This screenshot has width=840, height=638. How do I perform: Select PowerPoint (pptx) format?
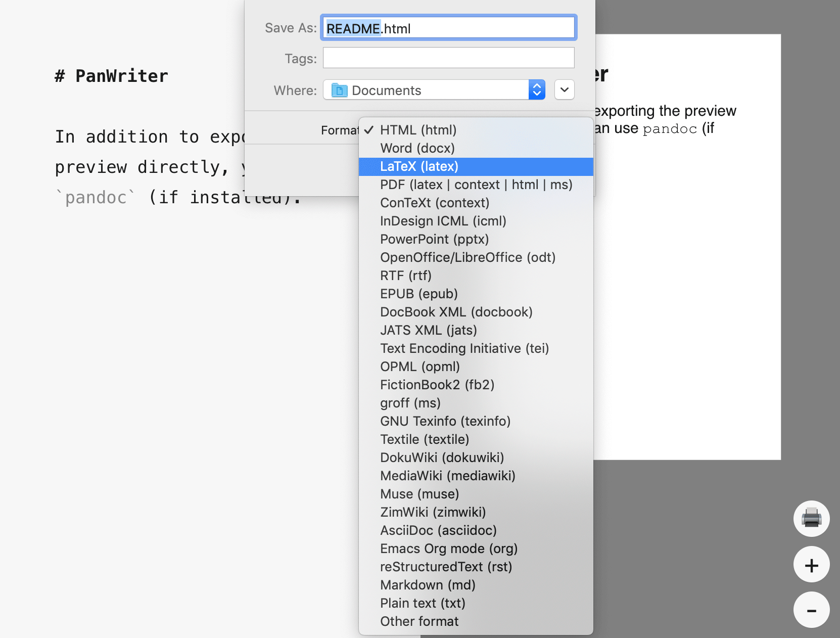tap(476, 239)
